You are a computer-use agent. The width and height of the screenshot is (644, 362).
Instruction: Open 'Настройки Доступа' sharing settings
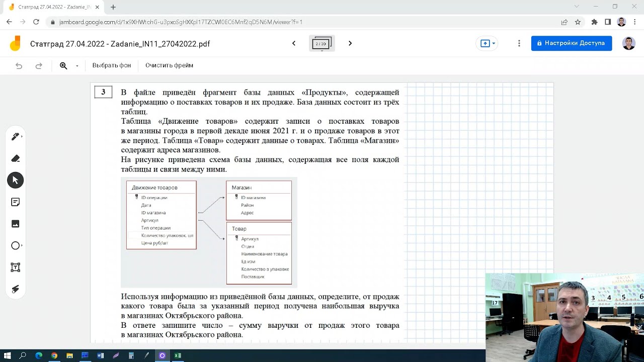pyautogui.click(x=571, y=43)
